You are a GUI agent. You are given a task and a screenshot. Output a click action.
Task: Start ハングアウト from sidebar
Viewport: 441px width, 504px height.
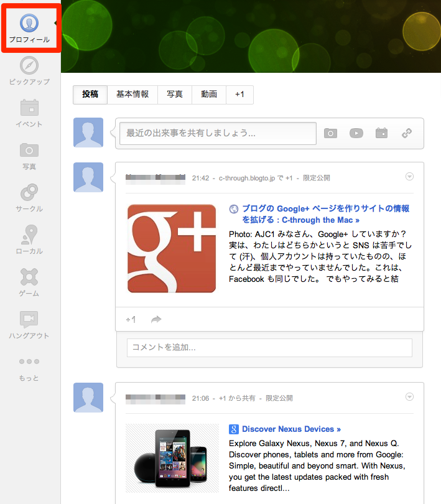pos(29,319)
